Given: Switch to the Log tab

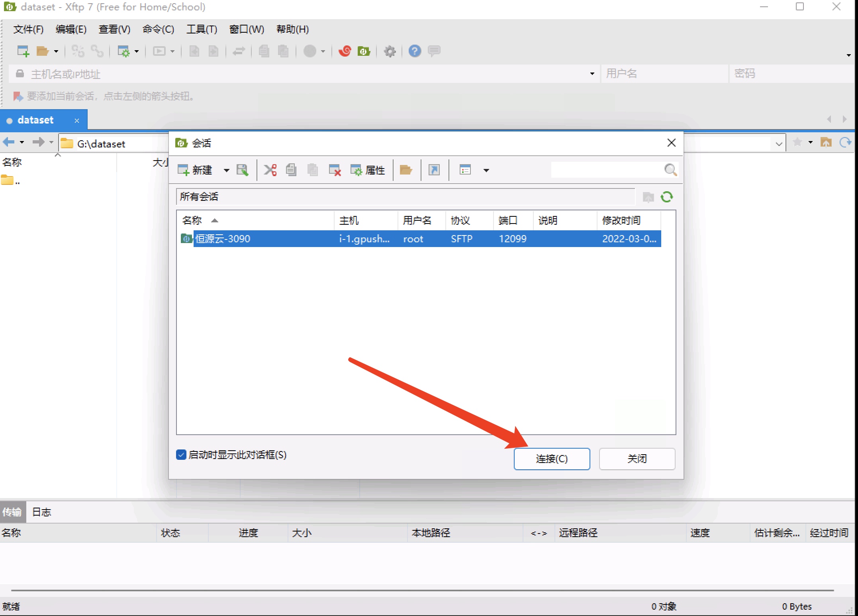Looking at the screenshot, I should (41, 512).
